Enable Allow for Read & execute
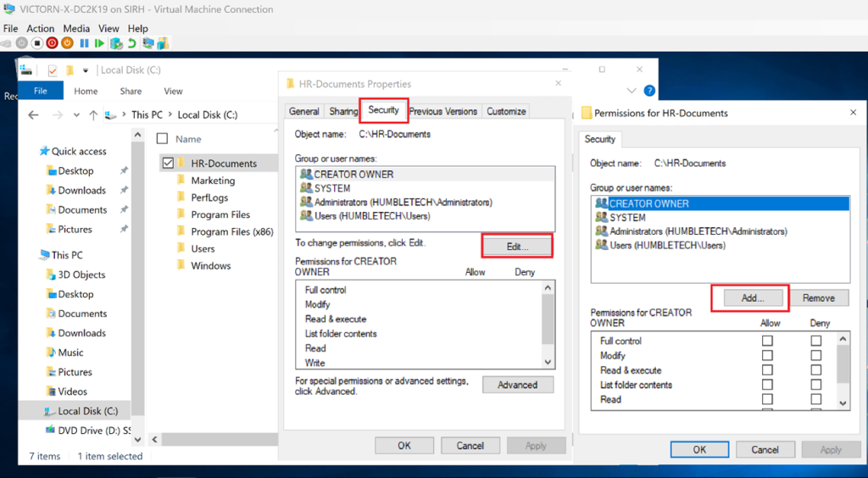868x478 pixels. [x=767, y=370]
